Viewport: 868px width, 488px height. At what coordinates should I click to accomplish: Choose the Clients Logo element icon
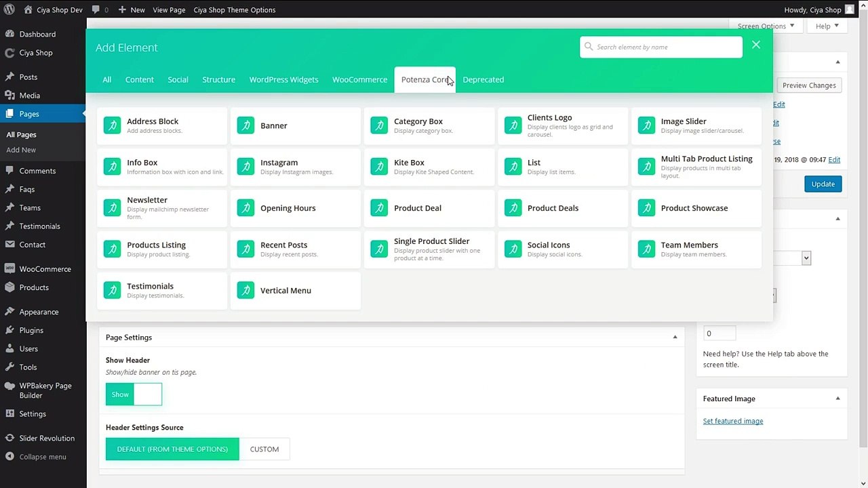(x=513, y=125)
